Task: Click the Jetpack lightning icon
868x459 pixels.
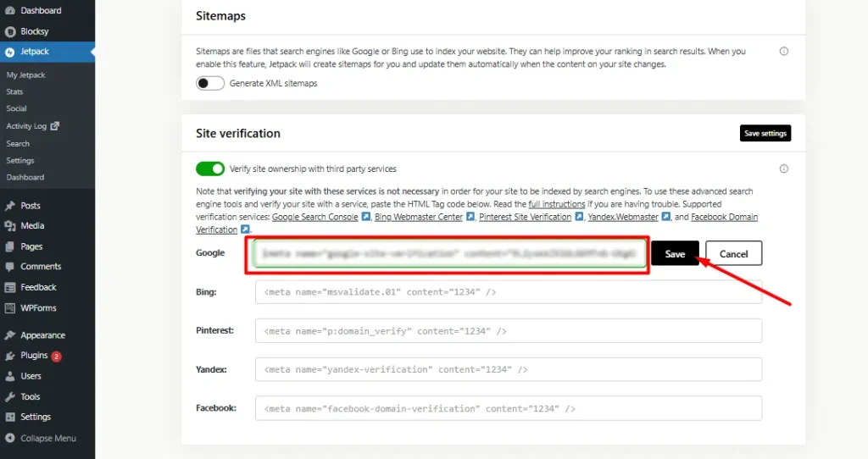Action: (x=10, y=52)
